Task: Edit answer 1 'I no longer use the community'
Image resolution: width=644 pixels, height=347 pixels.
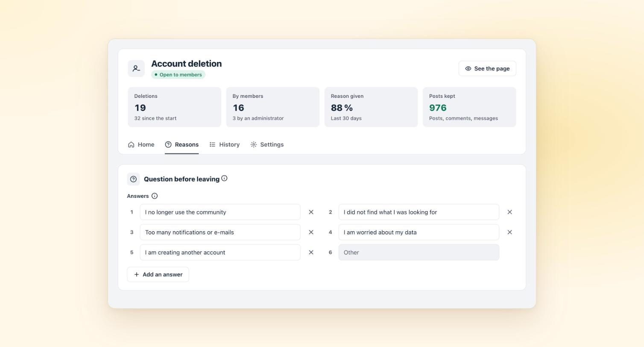Action: pos(220,212)
